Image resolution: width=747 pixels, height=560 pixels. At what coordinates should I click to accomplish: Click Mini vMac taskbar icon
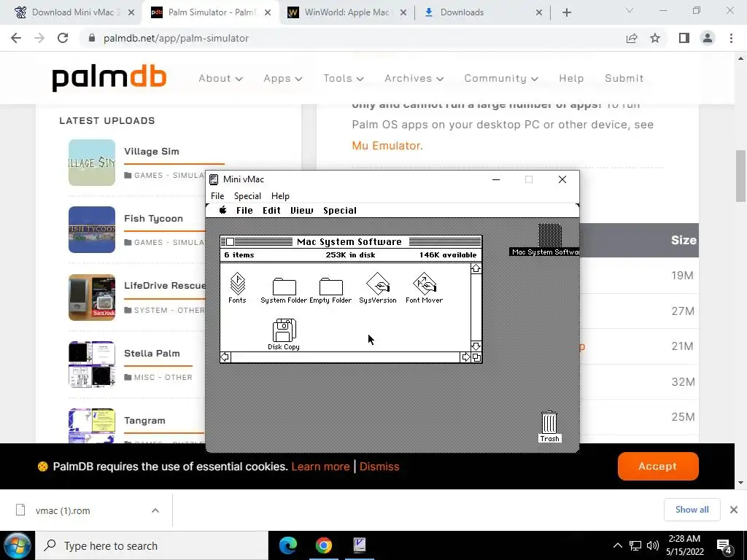(x=360, y=545)
